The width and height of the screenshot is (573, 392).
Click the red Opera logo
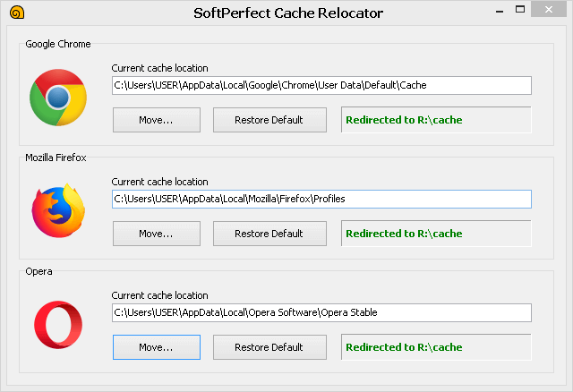(x=57, y=325)
